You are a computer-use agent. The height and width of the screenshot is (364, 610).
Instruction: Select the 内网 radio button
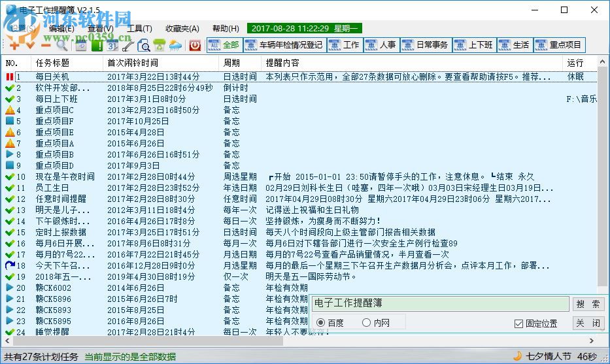click(x=366, y=323)
